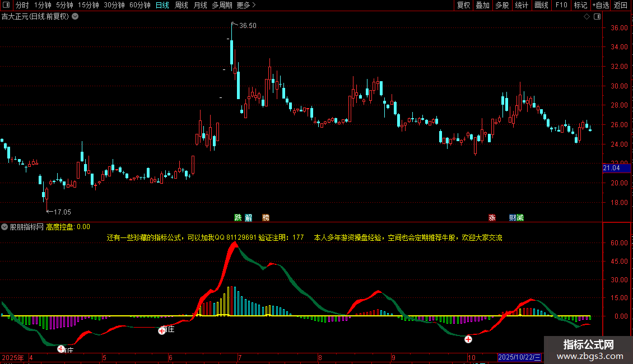Image resolution: width=633 pixels, height=364 pixels.
Task: Click the 2025年 year label on the time axis
Action: tap(13, 357)
